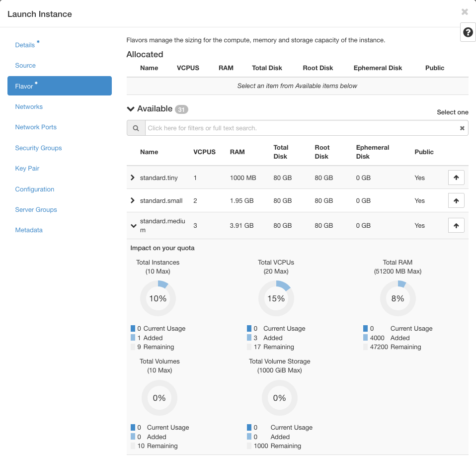Image resolution: width=476 pixels, height=457 pixels.
Task: Expand the standard.tiny row details
Action: tap(133, 178)
